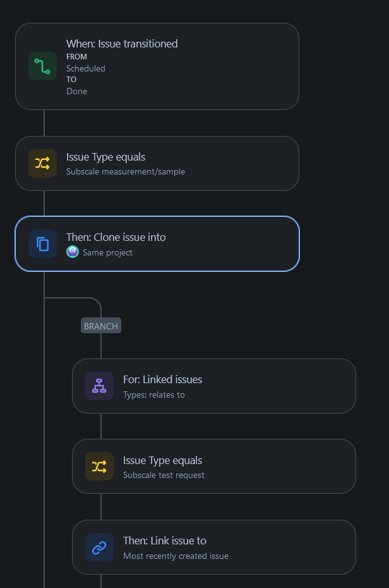389x588 pixels.
Task: Select the Subscale measurement/sample condition card
Action: point(157,163)
